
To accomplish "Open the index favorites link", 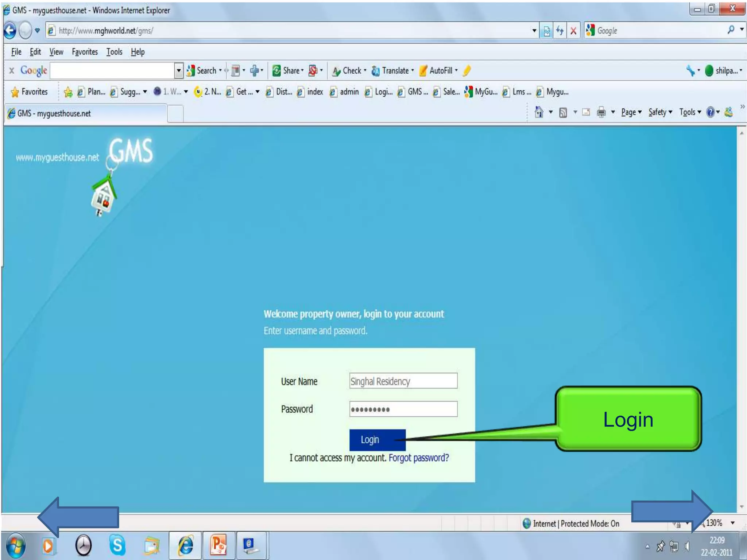I will pos(310,92).
